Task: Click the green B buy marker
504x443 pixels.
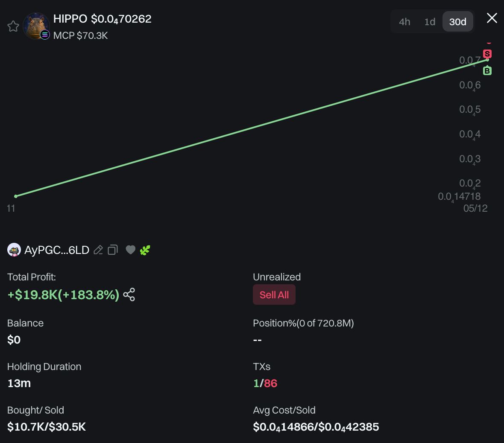Action: tap(487, 71)
